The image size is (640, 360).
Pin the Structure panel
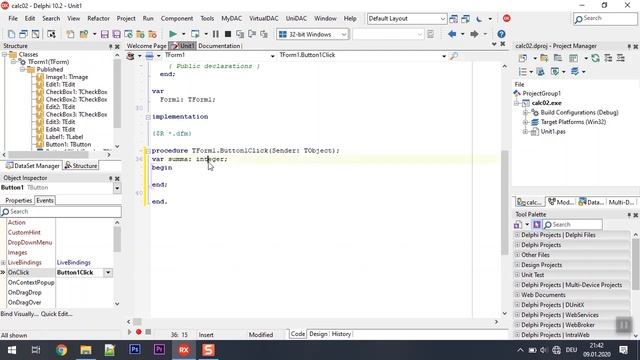[110, 47]
